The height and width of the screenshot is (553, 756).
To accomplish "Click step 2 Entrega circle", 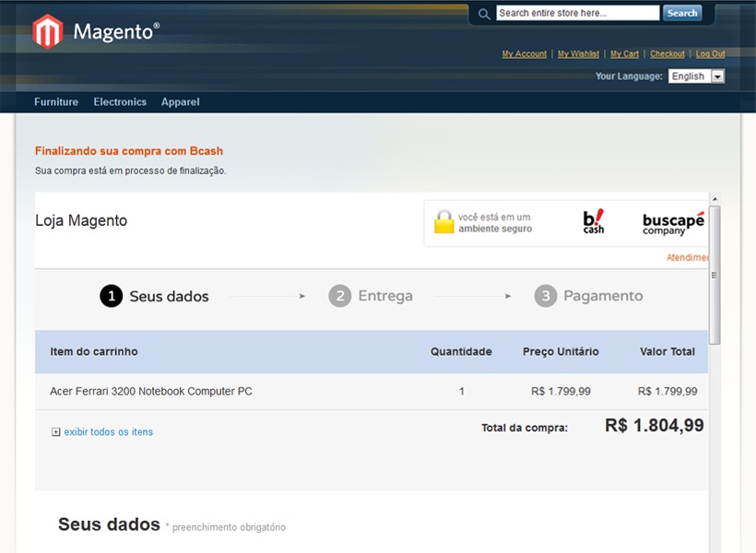I will click(339, 296).
